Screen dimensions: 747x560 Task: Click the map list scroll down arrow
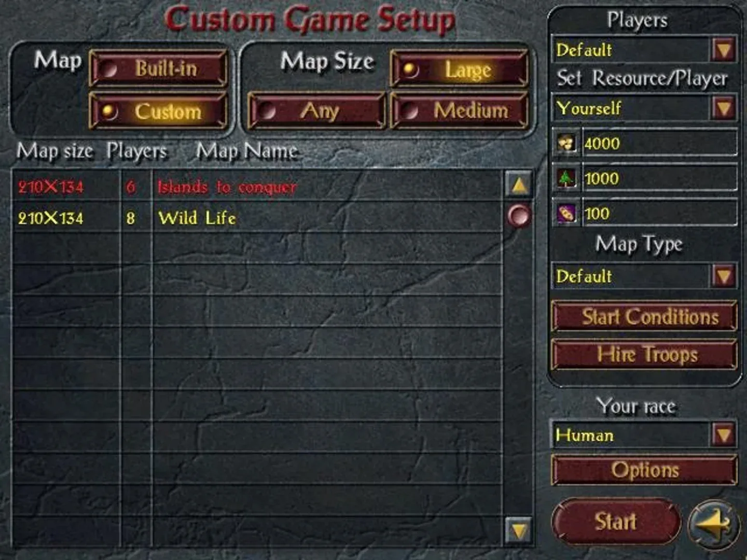click(519, 530)
